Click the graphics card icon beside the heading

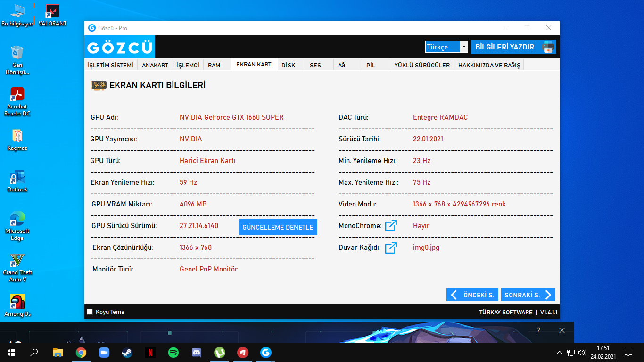pos(98,85)
